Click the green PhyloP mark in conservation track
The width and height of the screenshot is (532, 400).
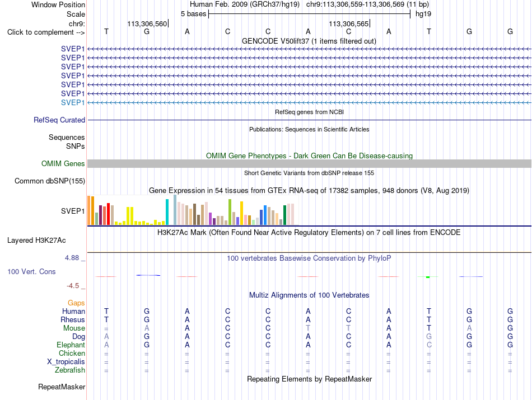428,277
